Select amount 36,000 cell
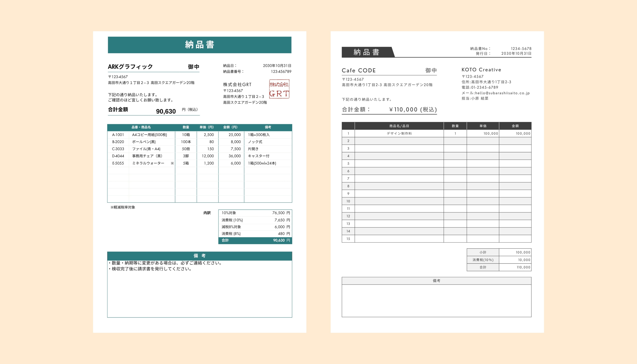This screenshot has height=364, width=637. 231,156
